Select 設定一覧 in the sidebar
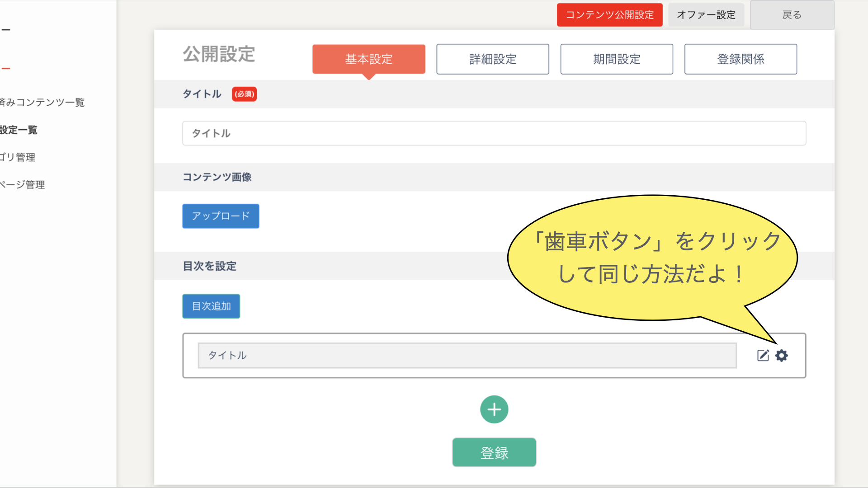The image size is (868, 488). (x=19, y=130)
